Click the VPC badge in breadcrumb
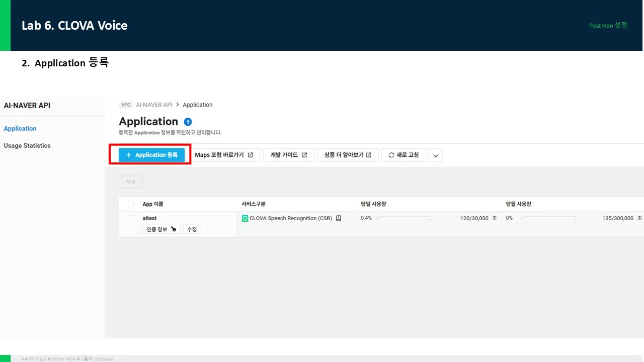 tap(126, 105)
